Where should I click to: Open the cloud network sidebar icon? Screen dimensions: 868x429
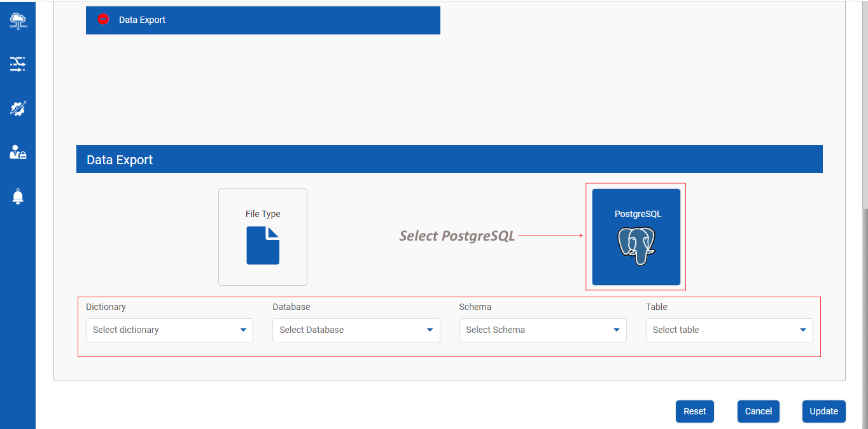coord(18,20)
